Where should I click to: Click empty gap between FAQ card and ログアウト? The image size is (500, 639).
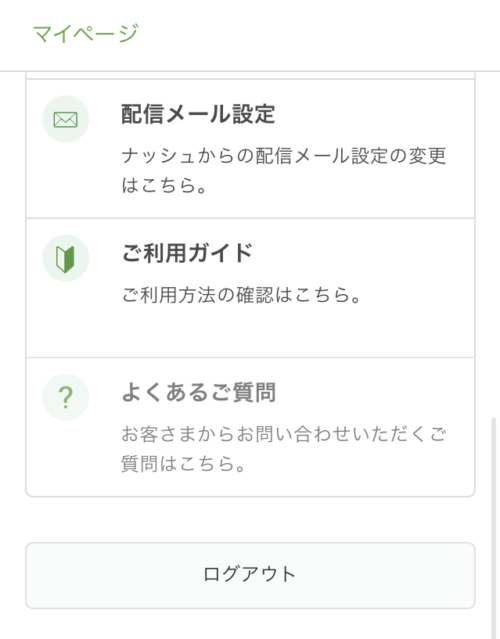coord(250,520)
